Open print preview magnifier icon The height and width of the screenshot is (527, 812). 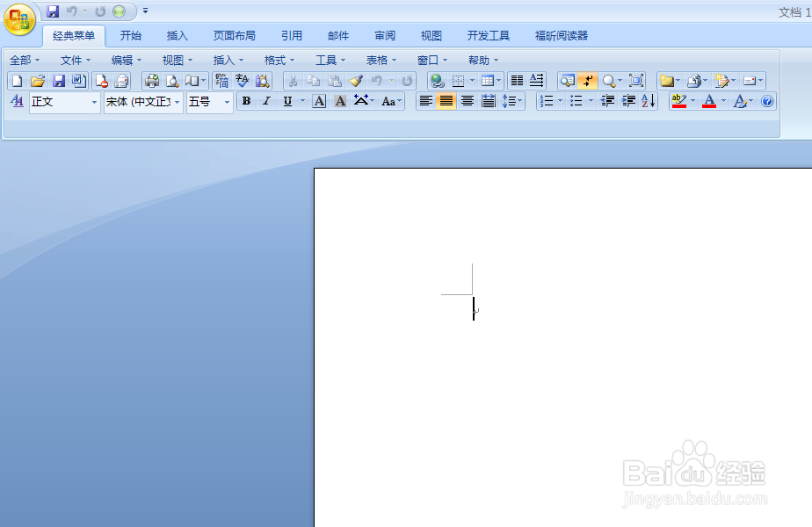click(172, 81)
